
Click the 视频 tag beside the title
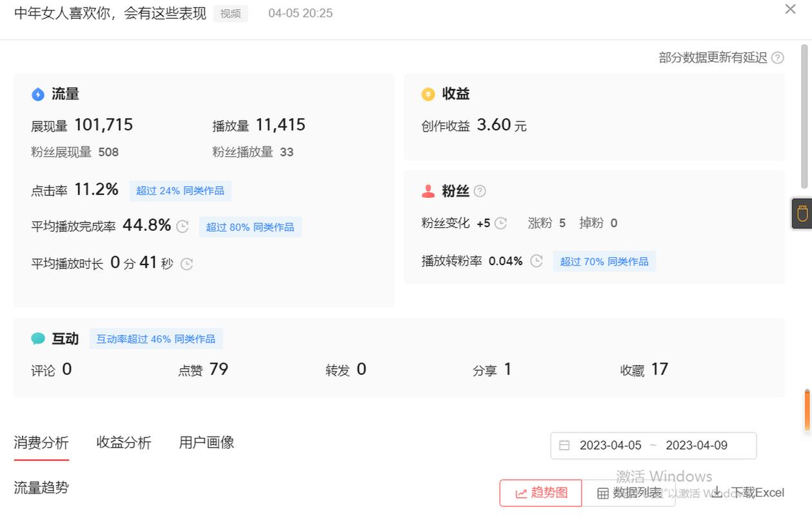click(x=231, y=13)
